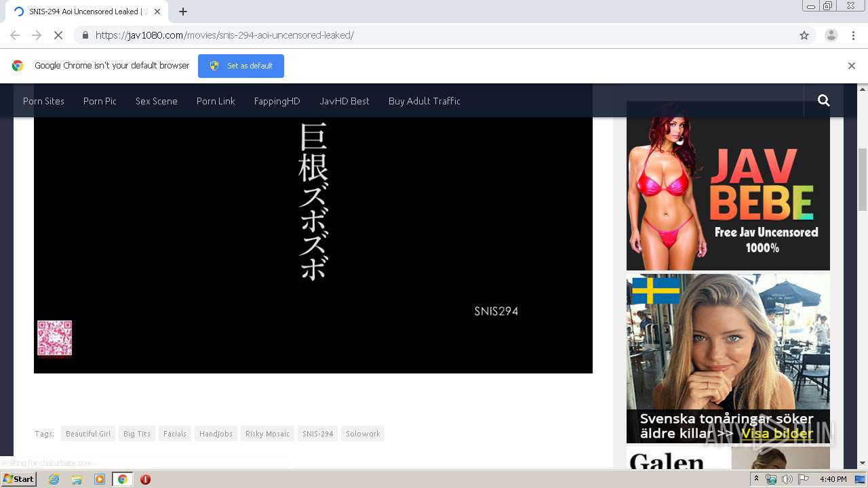Show hidden tray icons arrow
Viewport: 868px width, 488px height.
[757, 479]
